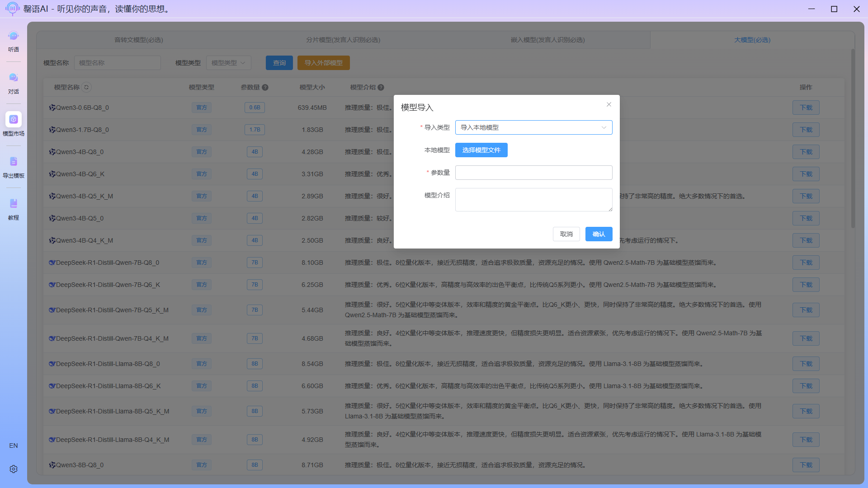Viewport: 868px width, 488px height.
Task: Switch to 嵌入模型(发言人识别必选) tab
Action: click(548, 40)
